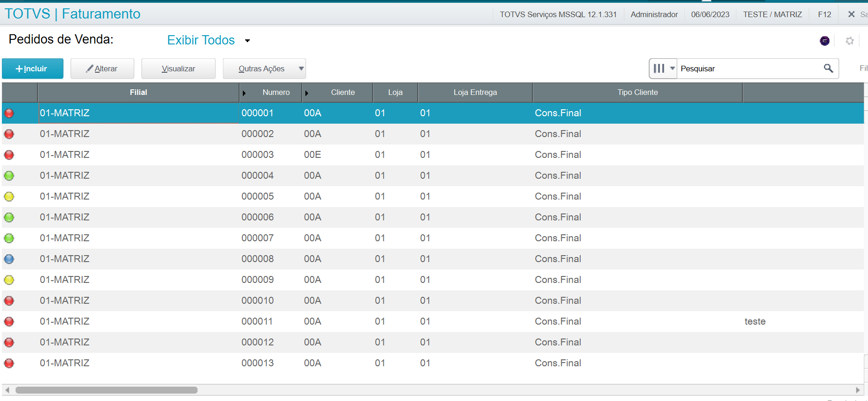
Task: Click the red status icon for order 000011
Action: 9,321
